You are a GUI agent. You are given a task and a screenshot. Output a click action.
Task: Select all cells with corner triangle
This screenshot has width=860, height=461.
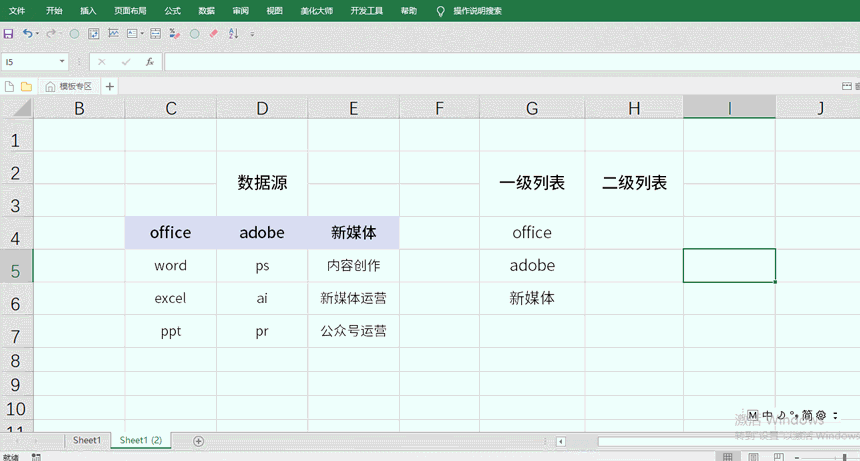click(x=21, y=108)
